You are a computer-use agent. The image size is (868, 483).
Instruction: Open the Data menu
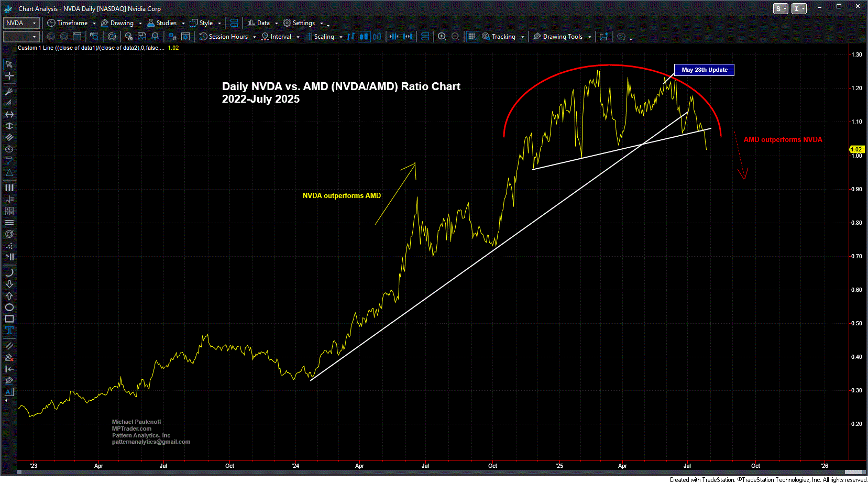tap(259, 23)
